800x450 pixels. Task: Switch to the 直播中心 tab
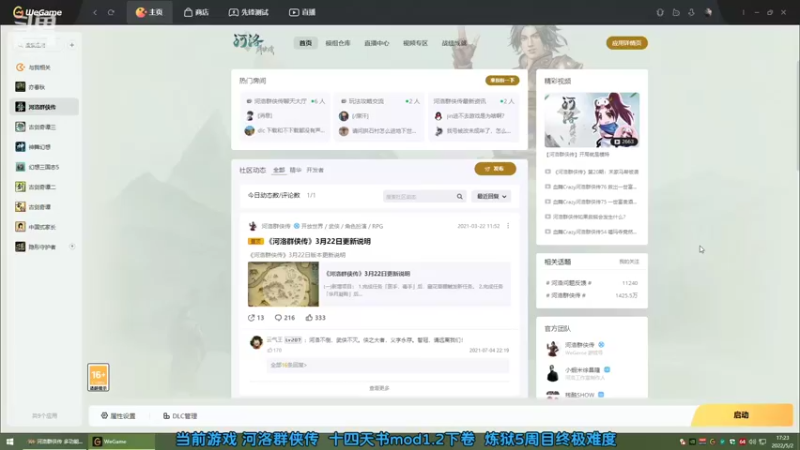click(x=377, y=43)
